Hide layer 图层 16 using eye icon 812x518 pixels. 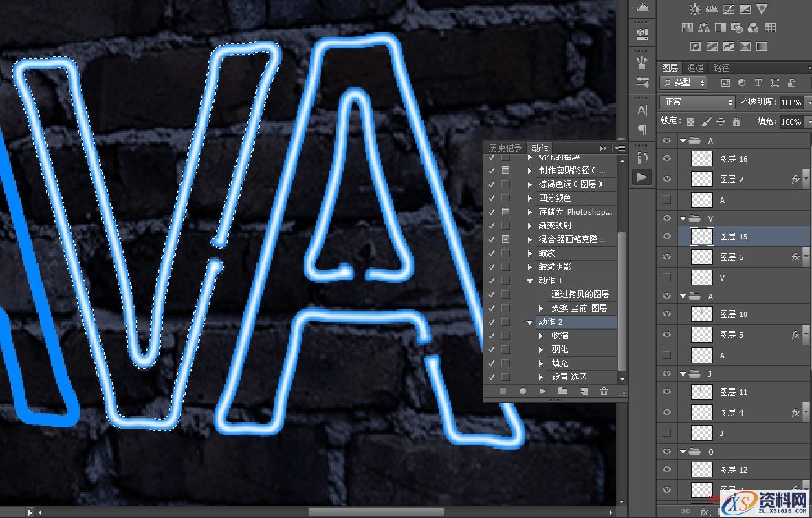(666, 159)
